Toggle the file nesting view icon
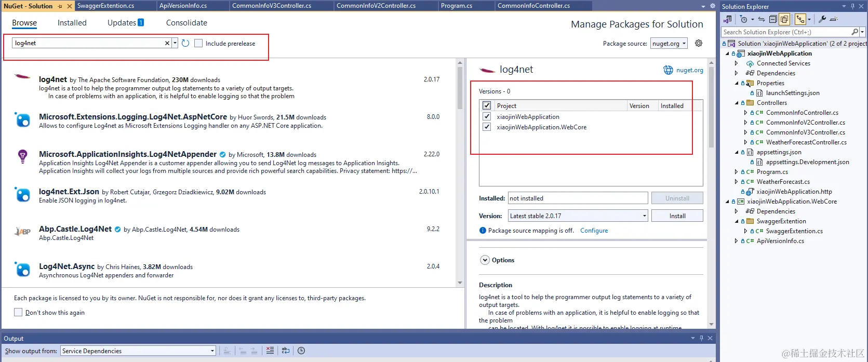 (800, 19)
